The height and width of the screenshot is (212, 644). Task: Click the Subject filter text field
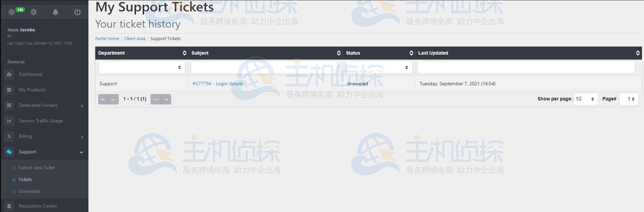click(264, 67)
